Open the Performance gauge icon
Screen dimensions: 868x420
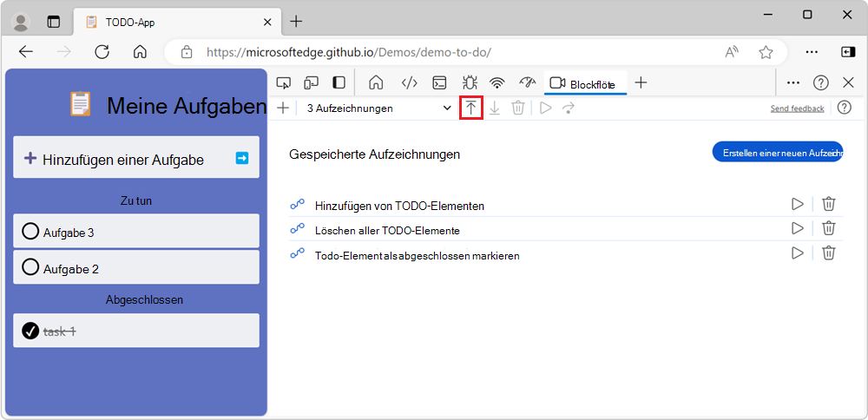coord(527,83)
